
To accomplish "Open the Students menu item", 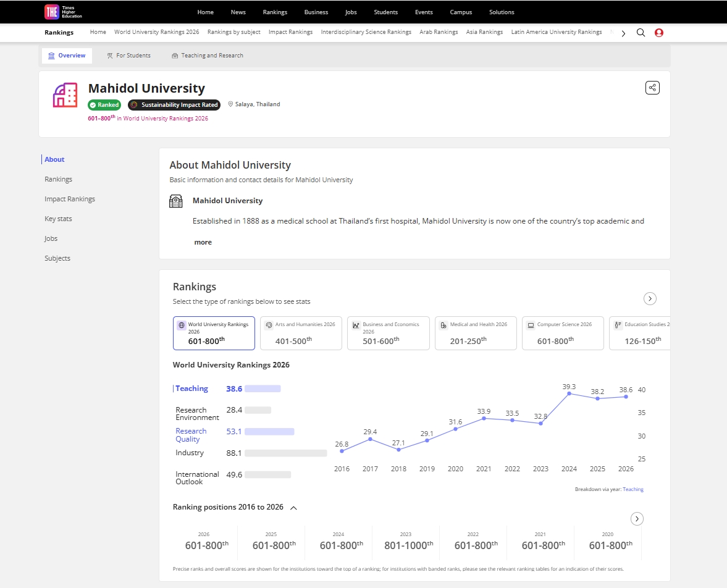I will (x=386, y=12).
